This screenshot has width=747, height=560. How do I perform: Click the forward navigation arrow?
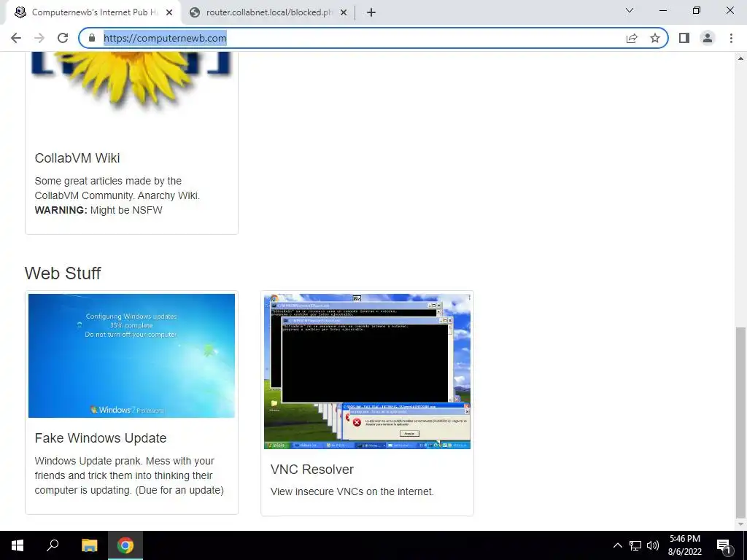pyautogui.click(x=39, y=38)
